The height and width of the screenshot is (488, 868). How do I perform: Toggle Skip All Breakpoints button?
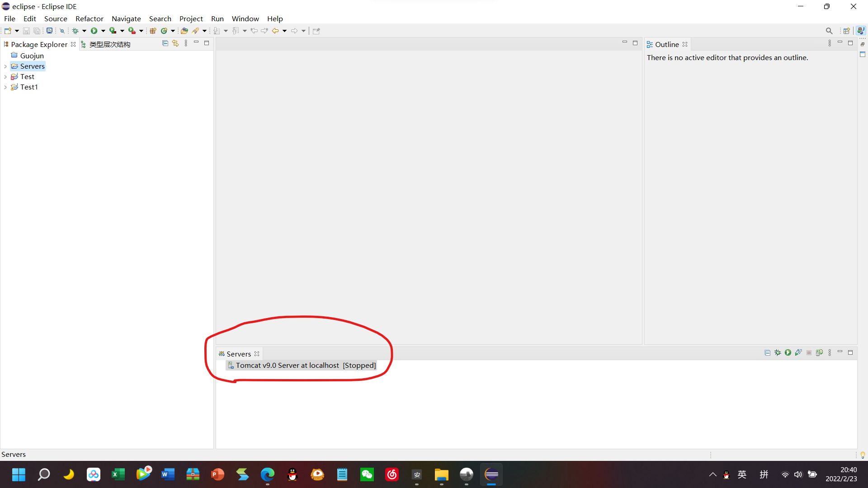point(62,31)
